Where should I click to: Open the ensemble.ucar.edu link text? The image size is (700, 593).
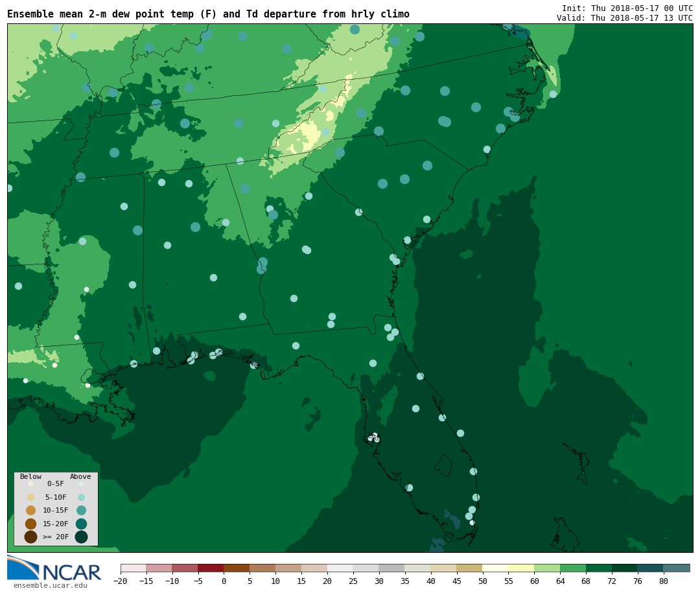51,585
